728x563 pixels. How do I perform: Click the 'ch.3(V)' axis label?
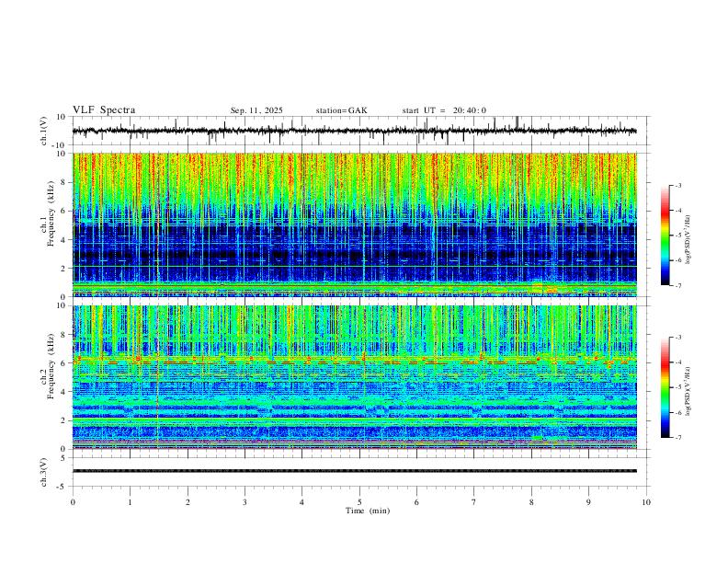[x=44, y=472]
